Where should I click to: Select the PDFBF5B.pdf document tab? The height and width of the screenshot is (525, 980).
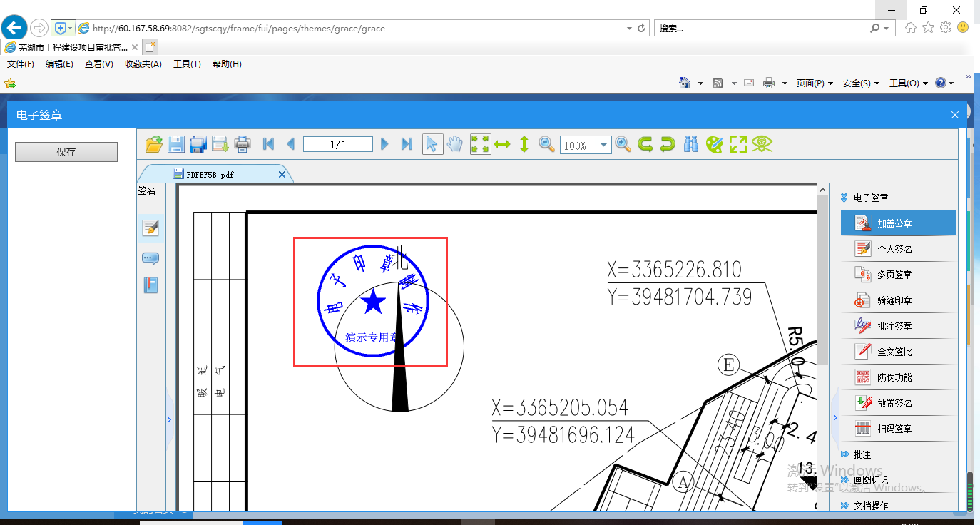tap(210, 174)
